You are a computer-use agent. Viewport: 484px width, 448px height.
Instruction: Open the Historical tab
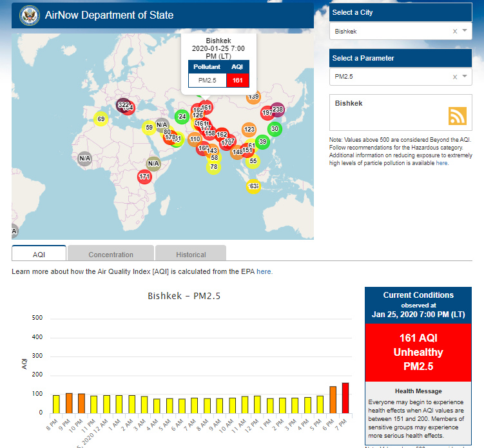[191, 254]
